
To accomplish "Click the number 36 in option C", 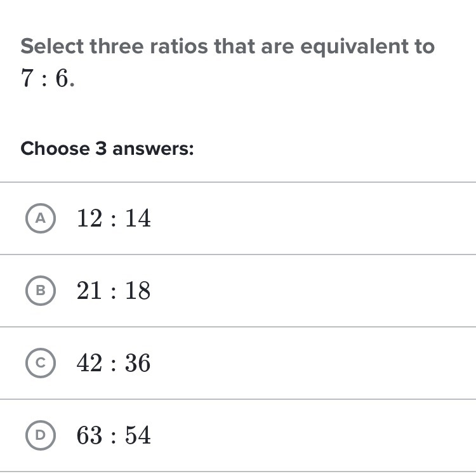I will [x=138, y=363].
